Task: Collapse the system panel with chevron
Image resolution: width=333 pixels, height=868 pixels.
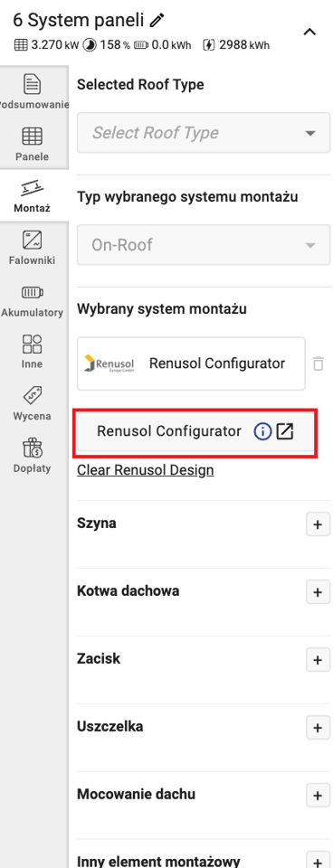Action: tap(309, 32)
